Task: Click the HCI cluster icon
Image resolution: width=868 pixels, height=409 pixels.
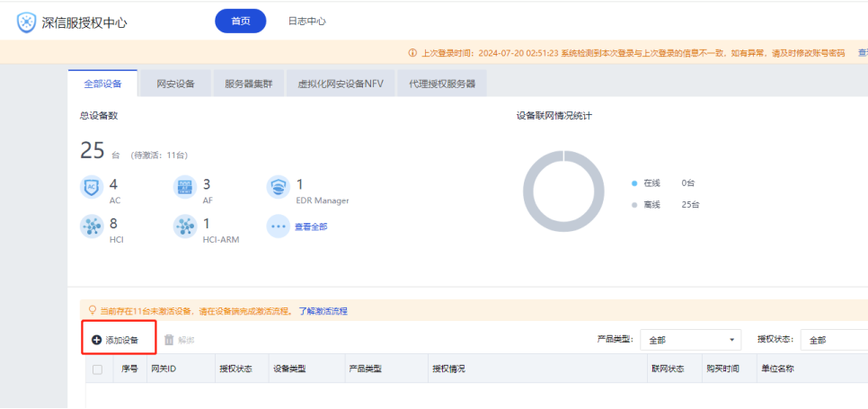Action: point(91,227)
